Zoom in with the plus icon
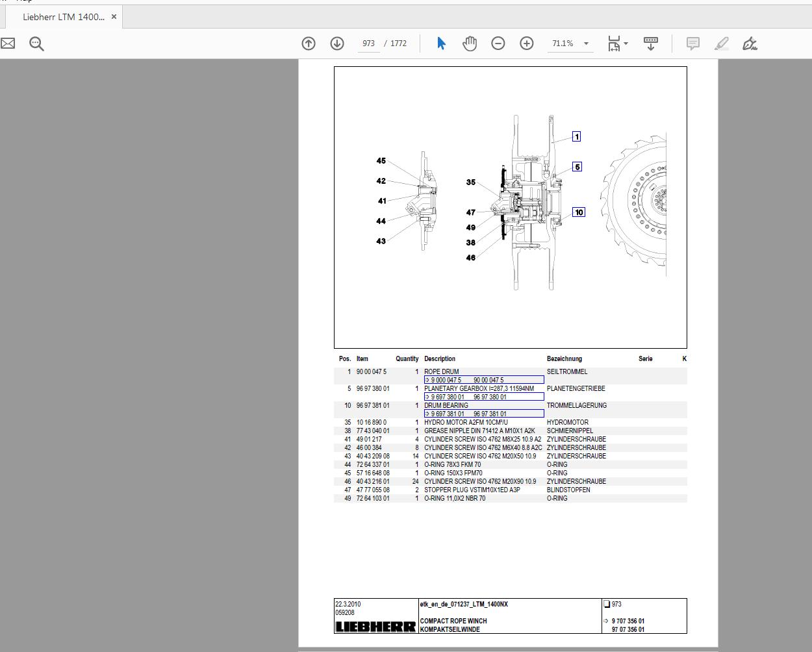812x652 pixels. (x=527, y=44)
